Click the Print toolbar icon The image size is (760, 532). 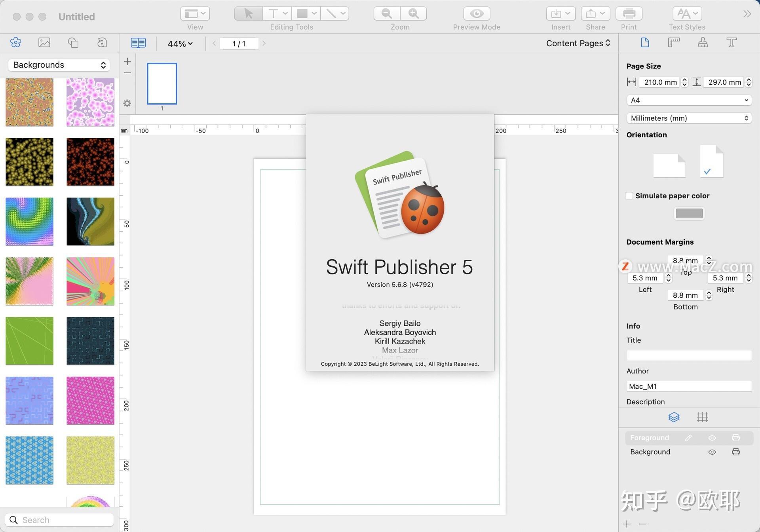coord(629,13)
